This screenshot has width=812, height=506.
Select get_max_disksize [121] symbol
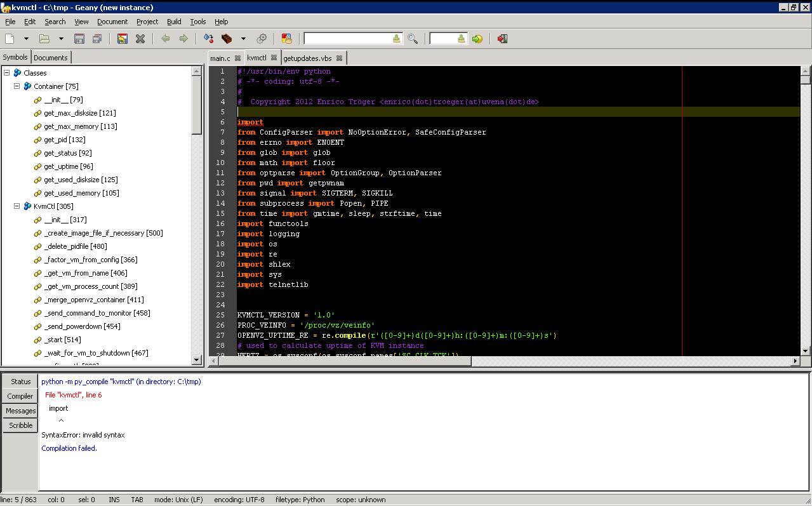[x=80, y=113]
